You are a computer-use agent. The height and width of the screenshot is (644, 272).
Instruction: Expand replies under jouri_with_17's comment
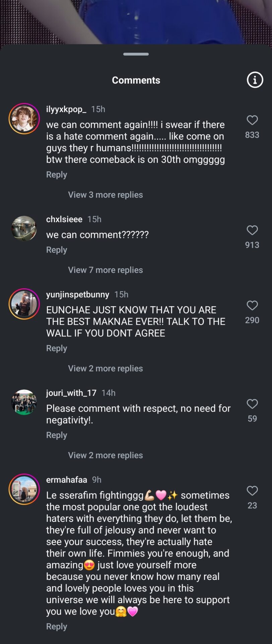point(105,455)
